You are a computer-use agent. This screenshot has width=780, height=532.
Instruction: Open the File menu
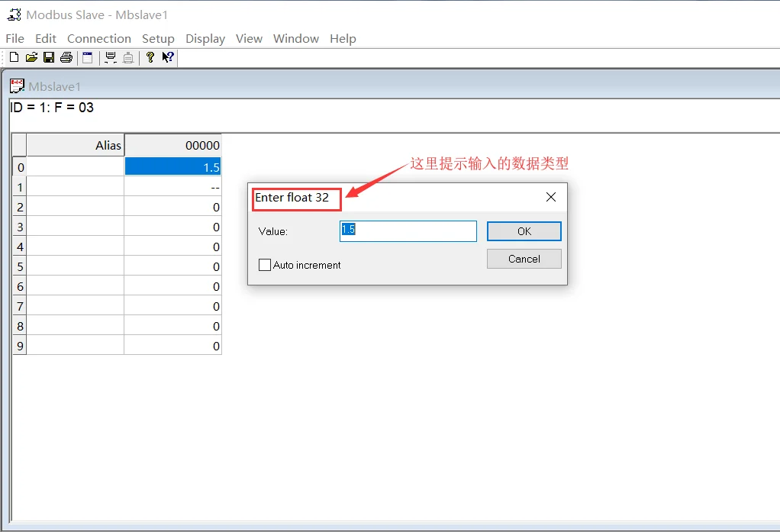point(15,39)
